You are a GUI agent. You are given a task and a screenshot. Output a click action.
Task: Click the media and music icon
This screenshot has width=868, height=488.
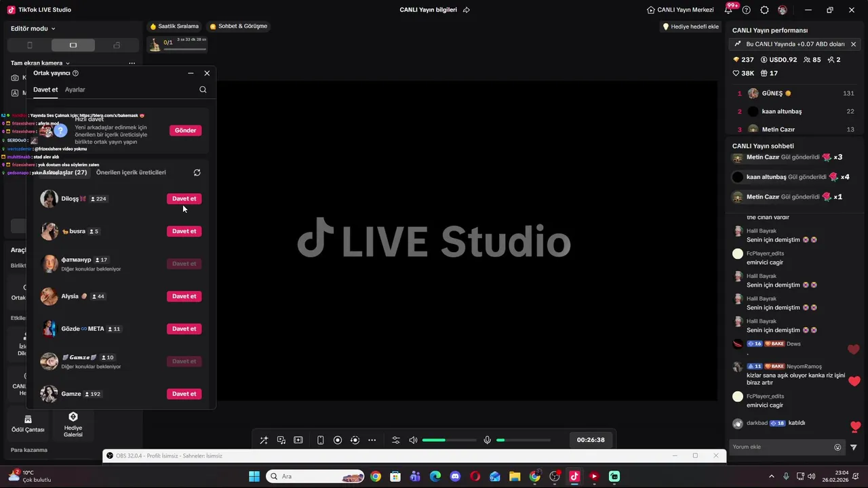point(281,440)
